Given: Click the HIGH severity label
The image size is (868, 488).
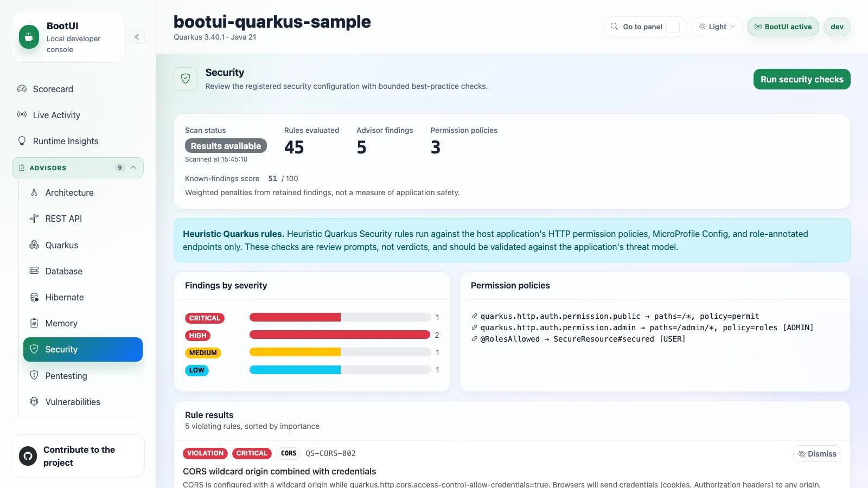Looking at the screenshot, I should (x=198, y=336).
